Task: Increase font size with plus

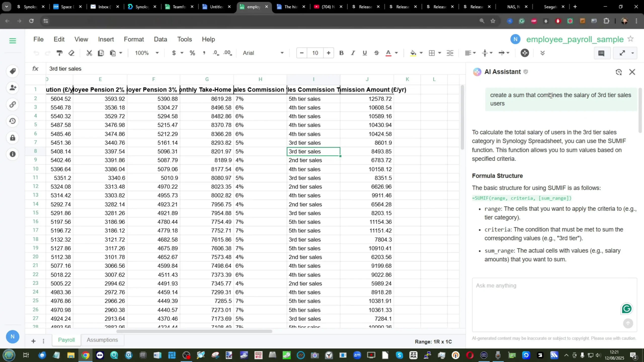Action: point(329,53)
